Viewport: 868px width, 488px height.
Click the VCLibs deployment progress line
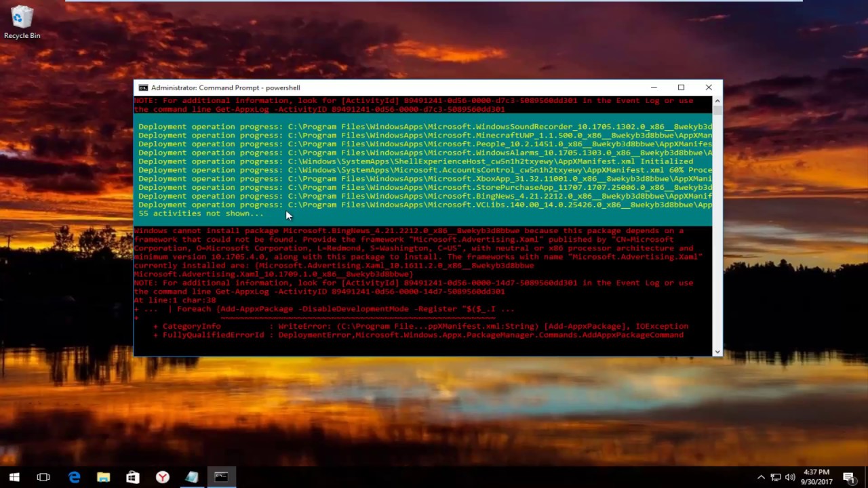pyautogui.click(x=425, y=205)
